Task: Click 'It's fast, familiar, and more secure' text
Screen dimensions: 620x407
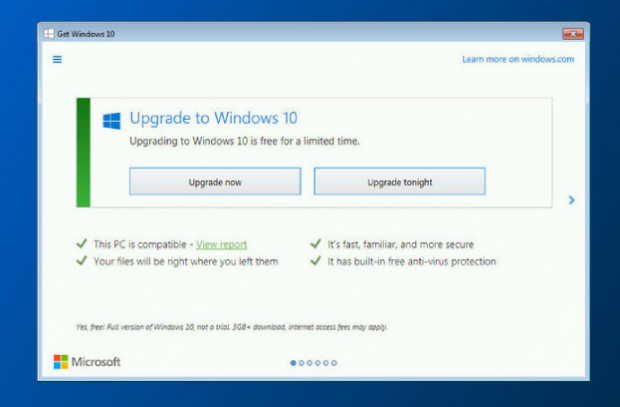Action: [400, 244]
